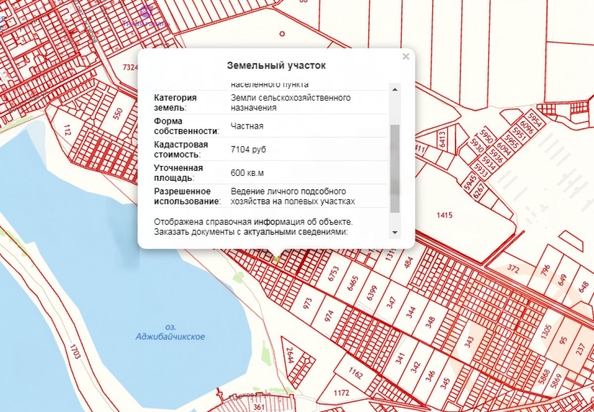Select map parcel 550
The image size is (594, 412).
tap(119, 113)
